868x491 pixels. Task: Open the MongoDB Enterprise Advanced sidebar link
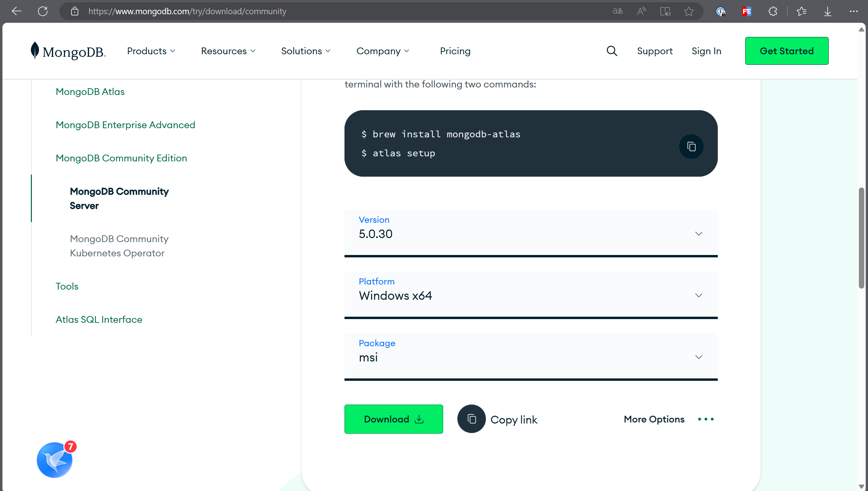[x=125, y=125]
